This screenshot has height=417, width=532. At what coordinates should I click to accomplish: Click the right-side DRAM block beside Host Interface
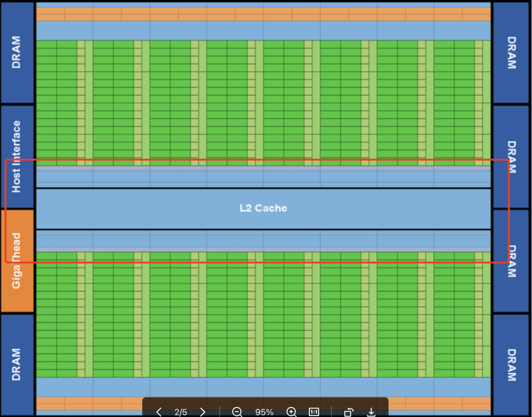tap(511, 157)
